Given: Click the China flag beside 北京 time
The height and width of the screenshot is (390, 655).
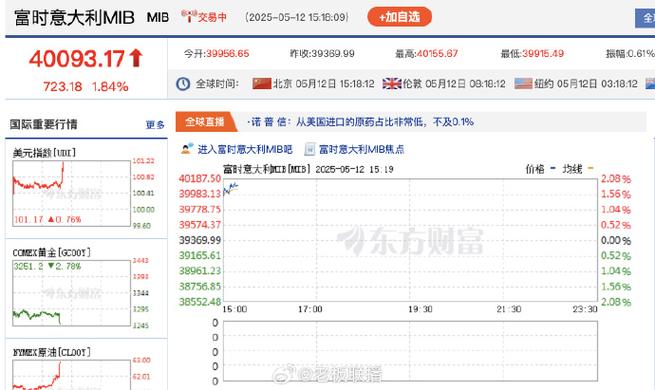Looking at the screenshot, I should click(x=261, y=84).
